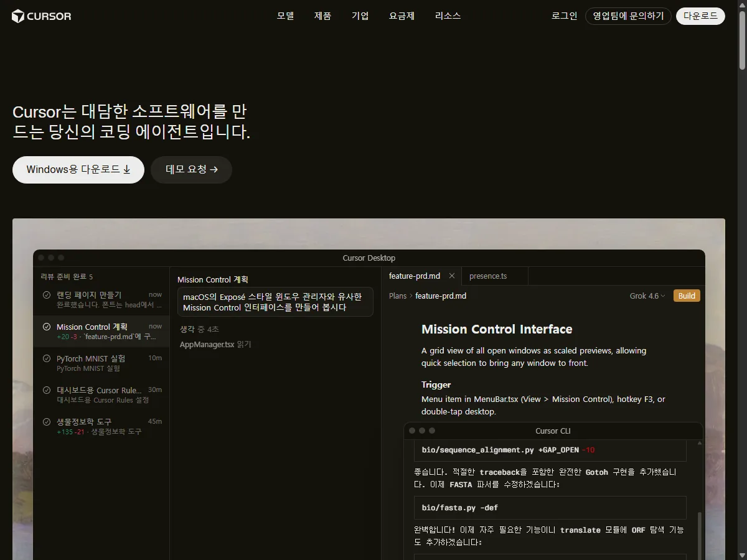Click the 데모 요청 button

click(x=191, y=170)
